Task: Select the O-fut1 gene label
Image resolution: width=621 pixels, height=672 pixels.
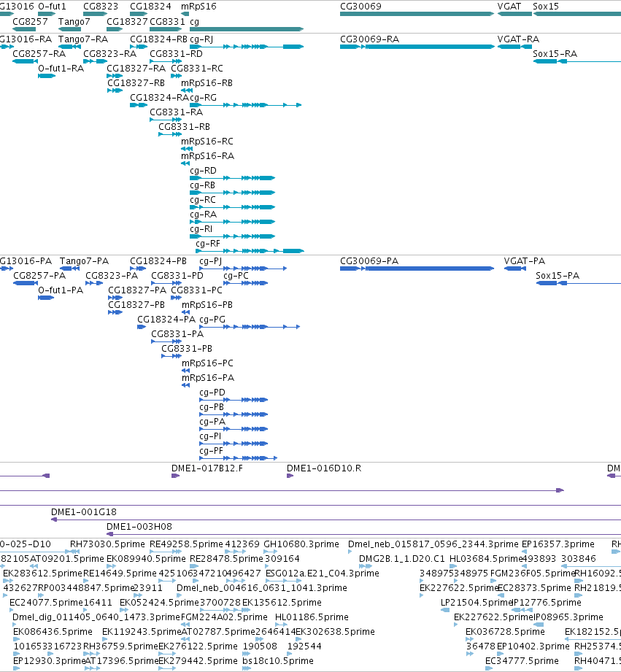Action: [52, 7]
